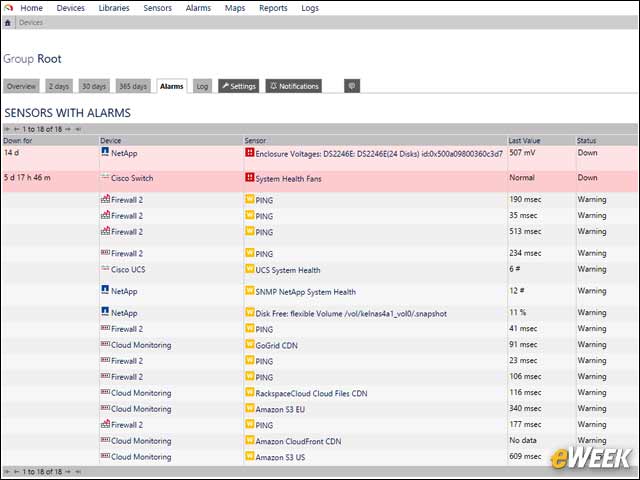The image size is (640, 480).
Task: Click warning icon for Amazon S3 US
Action: click(x=249, y=456)
